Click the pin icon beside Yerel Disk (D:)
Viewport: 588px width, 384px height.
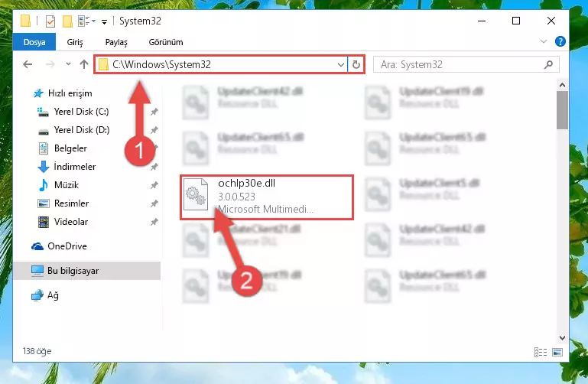[x=154, y=130]
